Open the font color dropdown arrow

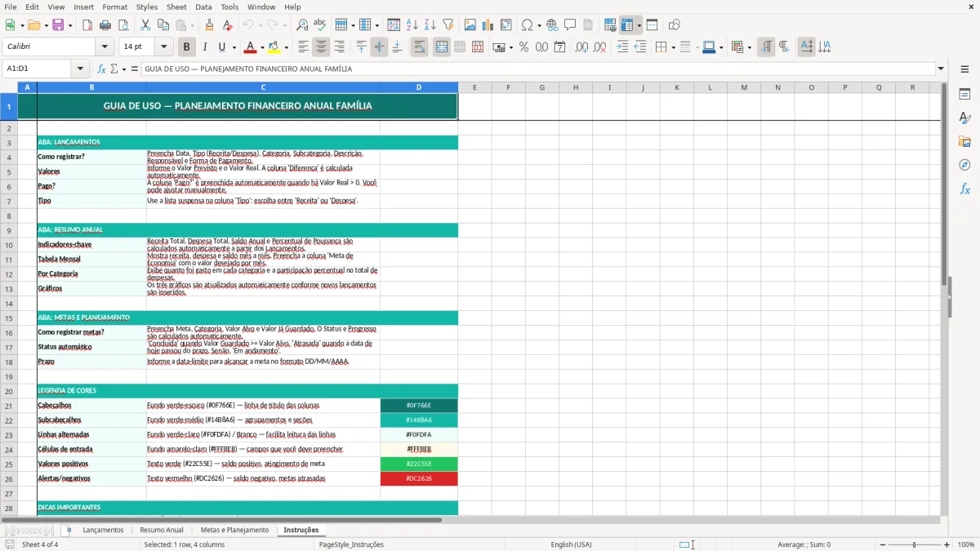tap(262, 47)
